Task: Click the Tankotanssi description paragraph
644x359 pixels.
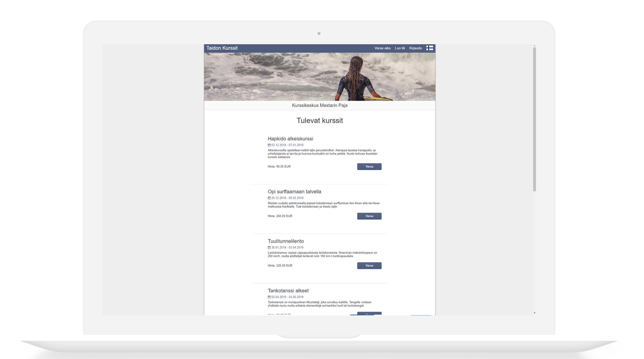Action: [319, 304]
